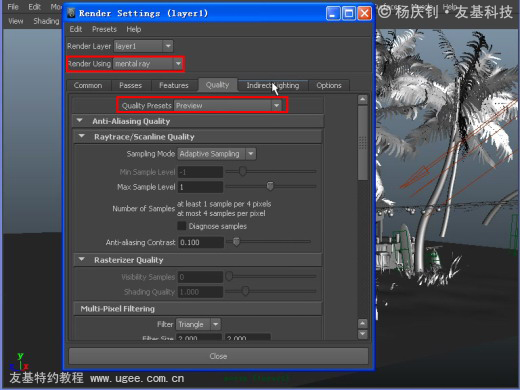Collapse the Rasterizer Quality section
The height and width of the screenshot is (390, 520).
tap(82, 259)
